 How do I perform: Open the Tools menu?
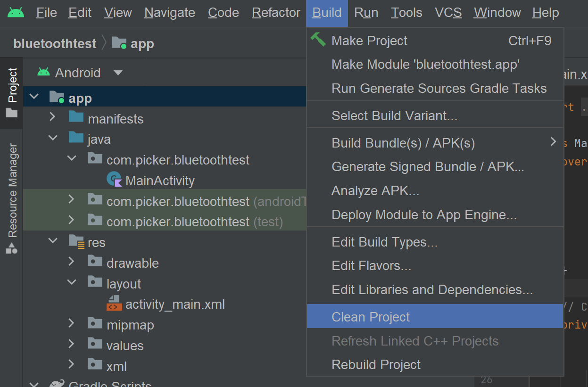click(406, 13)
